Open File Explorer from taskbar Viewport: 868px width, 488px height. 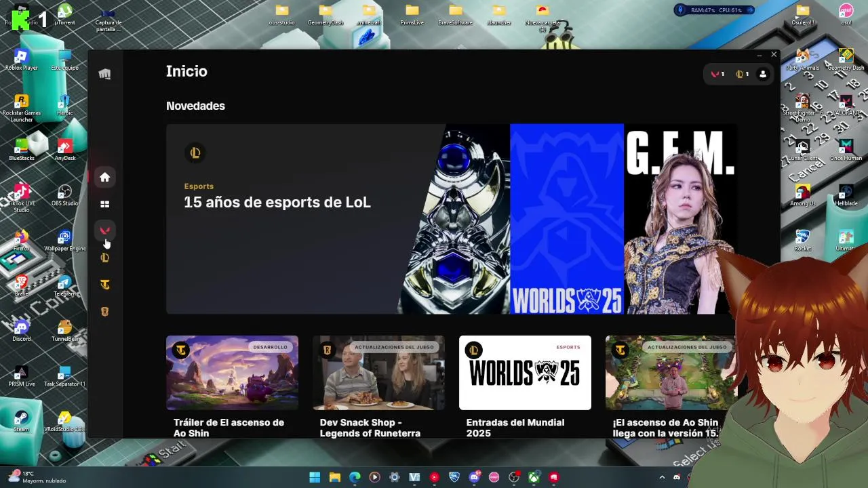coord(334,477)
